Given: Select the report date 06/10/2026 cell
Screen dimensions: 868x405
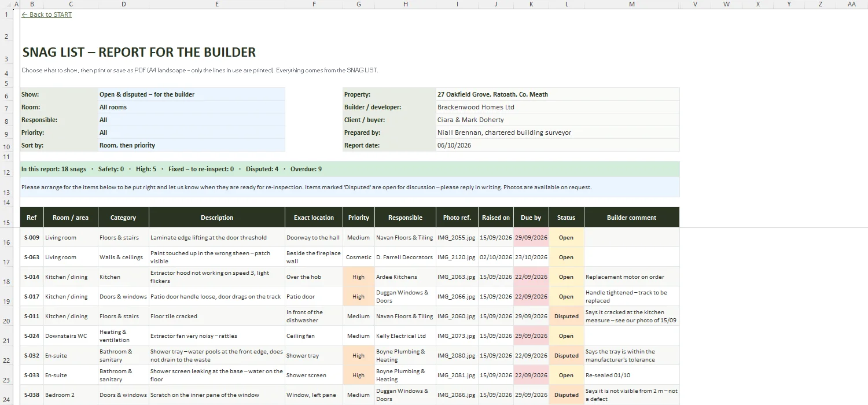Looking at the screenshot, I should (x=558, y=145).
